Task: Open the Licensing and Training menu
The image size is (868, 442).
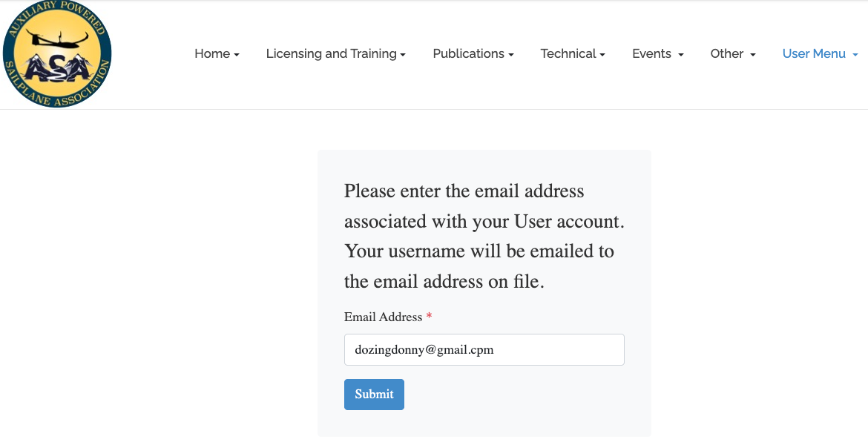Action: tap(331, 53)
